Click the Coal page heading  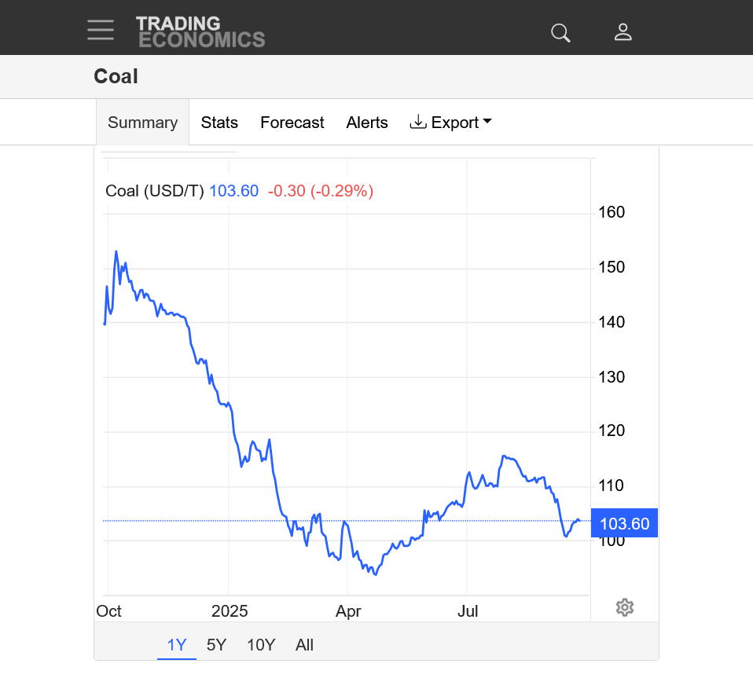pos(116,76)
